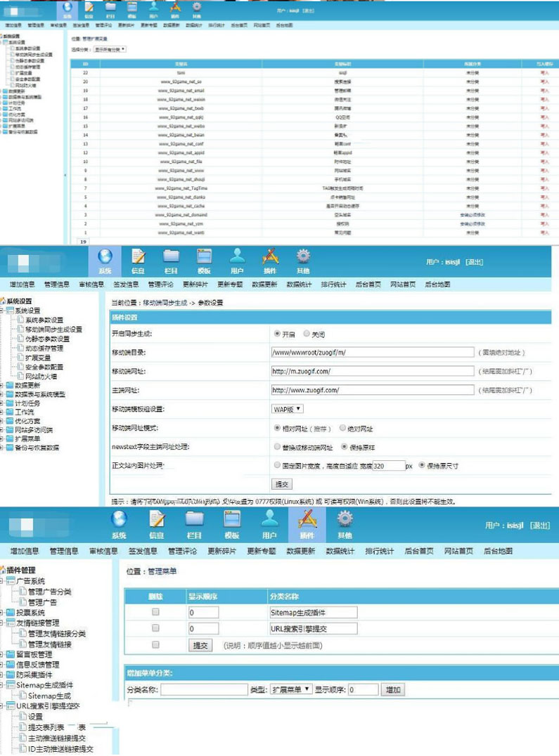Viewport: 559px width, 756px height.
Task: Expand 广告系统 node in plugin tree
Action: coord(2,581)
